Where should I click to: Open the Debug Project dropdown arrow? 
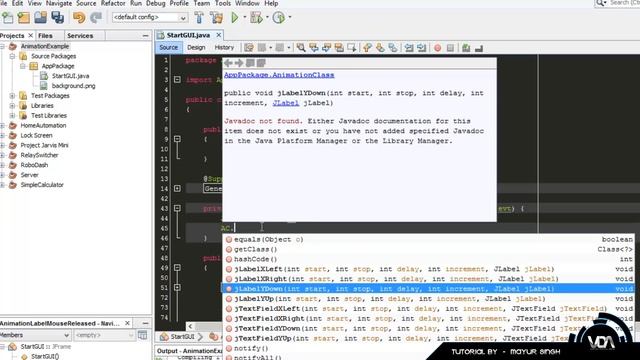(267, 18)
